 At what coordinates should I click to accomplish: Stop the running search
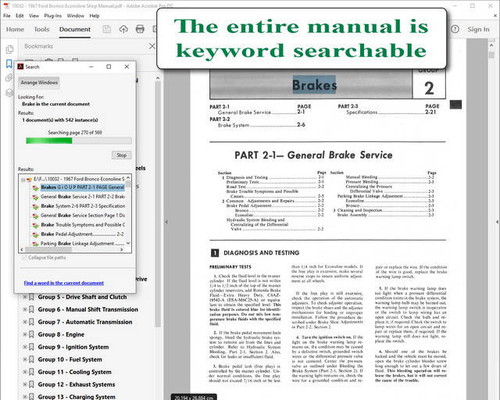pos(121,155)
